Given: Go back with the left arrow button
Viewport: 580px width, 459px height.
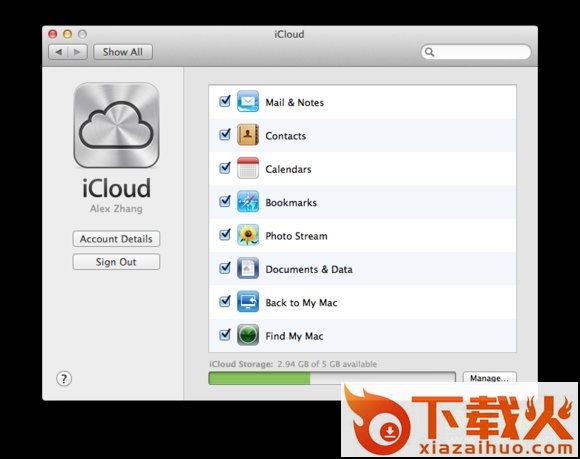Looking at the screenshot, I should tap(58, 52).
